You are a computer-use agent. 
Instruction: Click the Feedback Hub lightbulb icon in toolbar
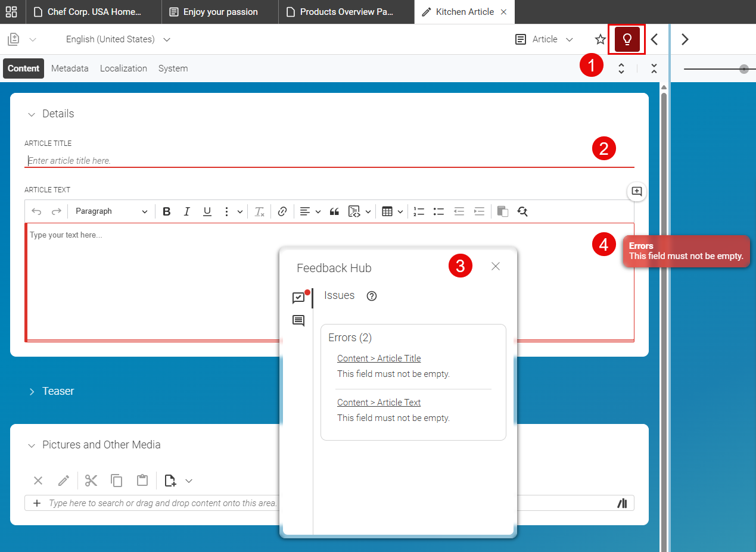click(626, 39)
